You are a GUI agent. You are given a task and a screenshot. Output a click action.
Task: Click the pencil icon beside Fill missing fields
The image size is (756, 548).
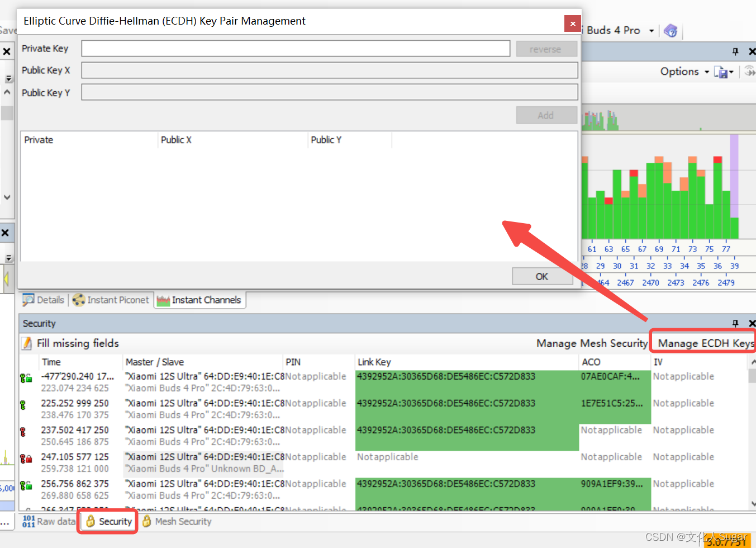(26, 343)
